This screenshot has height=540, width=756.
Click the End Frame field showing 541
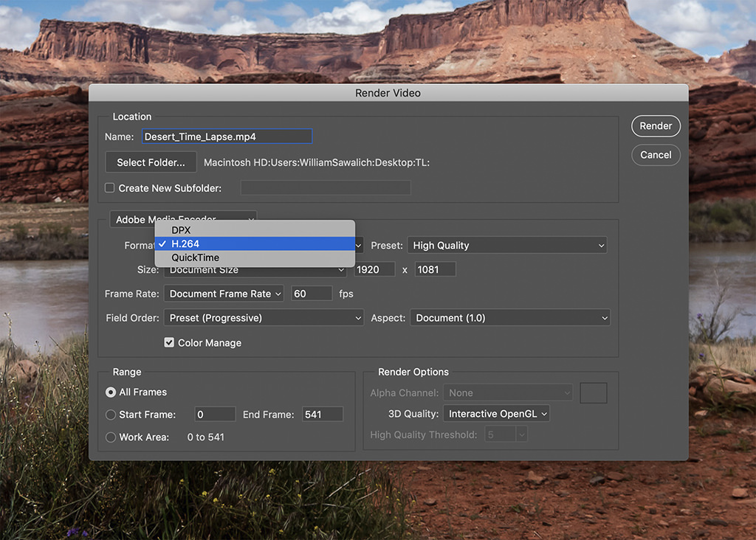tap(323, 415)
